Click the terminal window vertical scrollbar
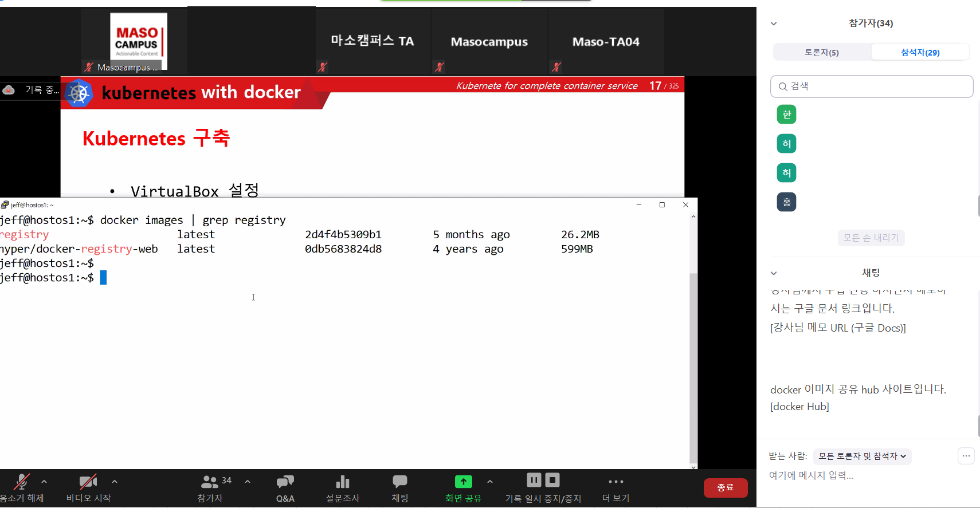This screenshot has width=980, height=508. 693,367
